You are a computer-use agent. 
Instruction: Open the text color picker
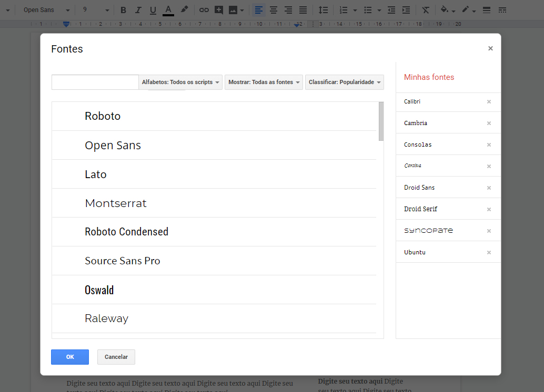click(x=168, y=9)
